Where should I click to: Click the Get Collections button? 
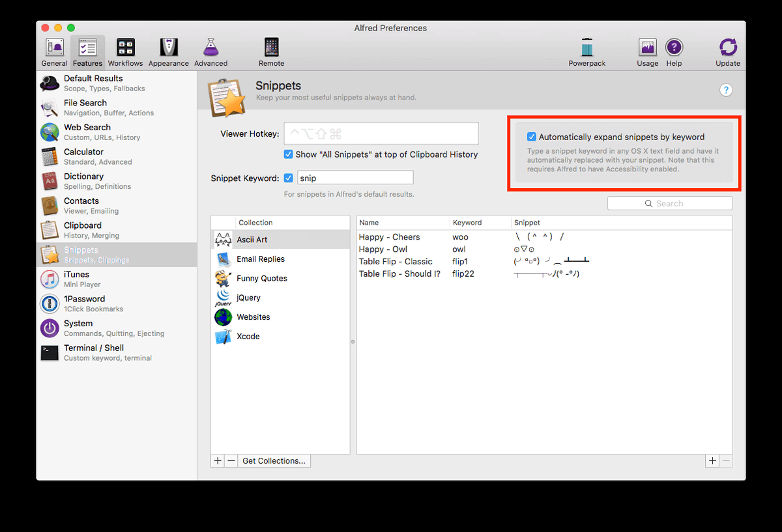[274, 461]
